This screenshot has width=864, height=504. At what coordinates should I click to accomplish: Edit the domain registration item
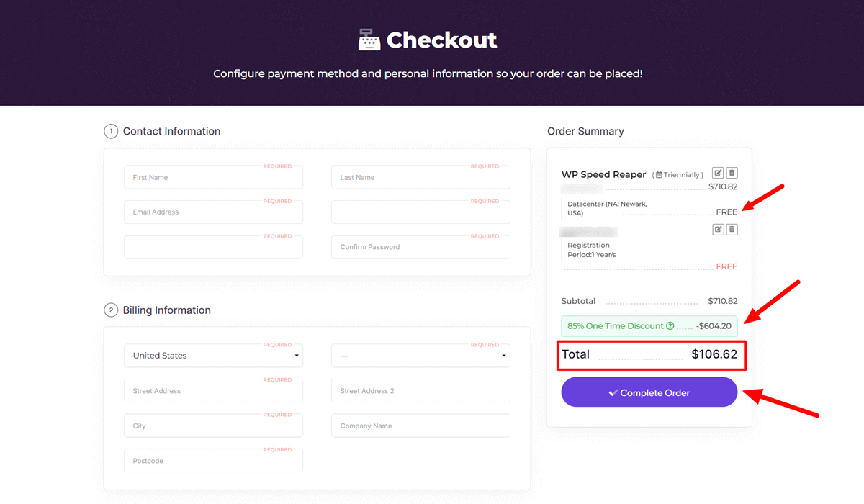click(x=718, y=230)
